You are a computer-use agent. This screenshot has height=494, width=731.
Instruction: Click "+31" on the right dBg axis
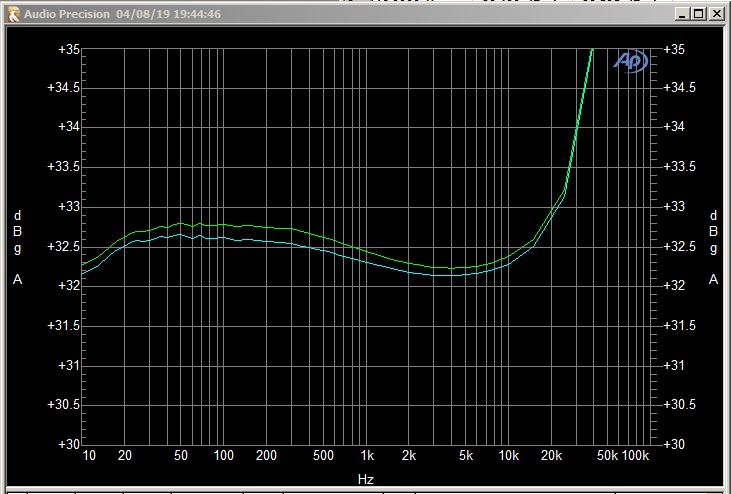674,365
